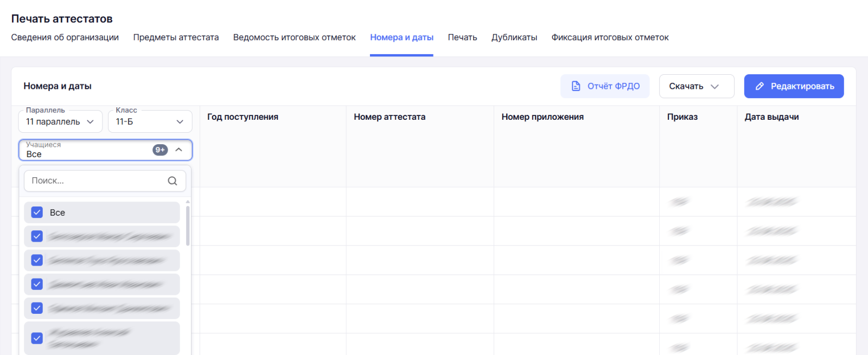Screen dimensions: 868x355
Task: Select the Номера и даты tab
Action: click(x=401, y=37)
